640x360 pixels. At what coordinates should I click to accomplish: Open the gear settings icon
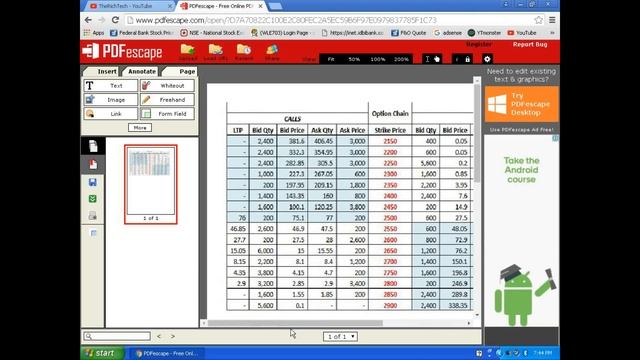point(487,59)
